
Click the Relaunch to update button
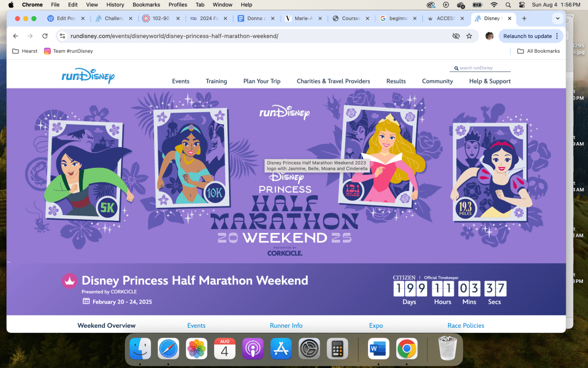click(527, 36)
